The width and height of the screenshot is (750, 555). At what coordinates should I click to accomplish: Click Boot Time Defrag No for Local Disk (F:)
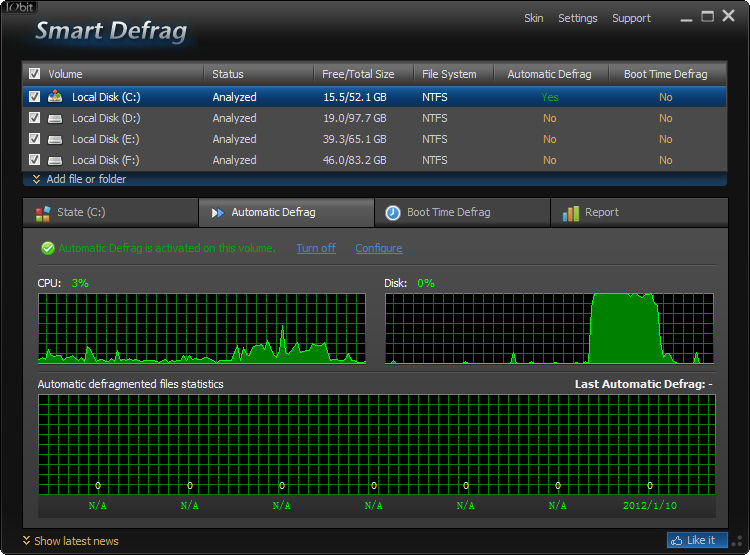[665, 160]
